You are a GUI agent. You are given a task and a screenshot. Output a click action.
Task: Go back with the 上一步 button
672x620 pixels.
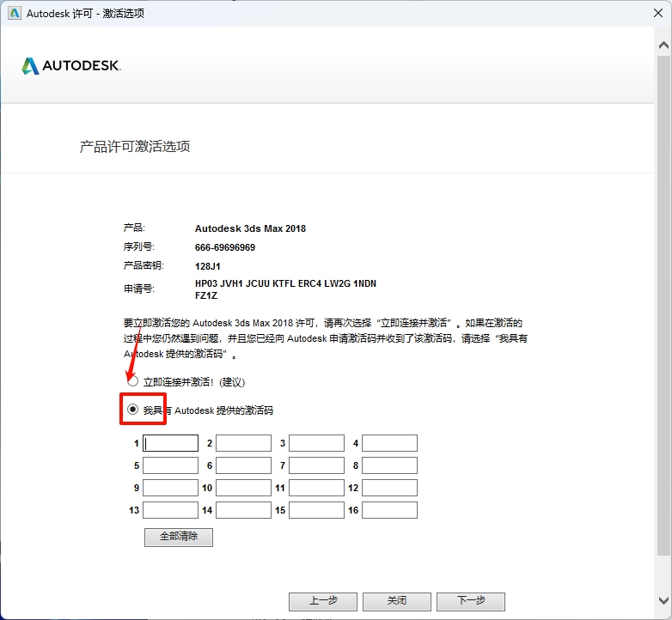click(x=322, y=601)
